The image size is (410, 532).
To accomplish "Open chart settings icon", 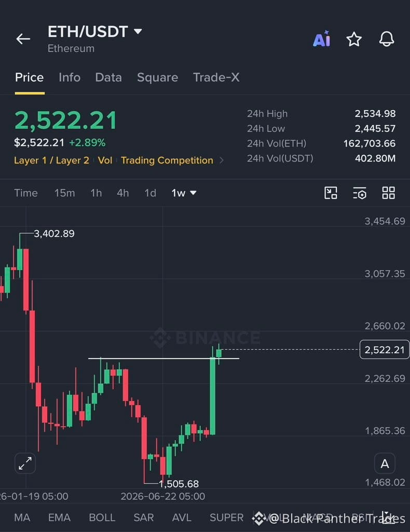I will coord(360,193).
